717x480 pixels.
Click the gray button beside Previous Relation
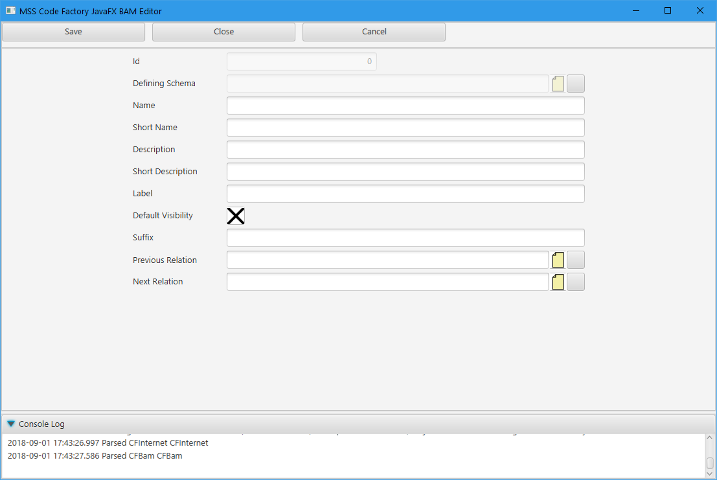point(576,260)
